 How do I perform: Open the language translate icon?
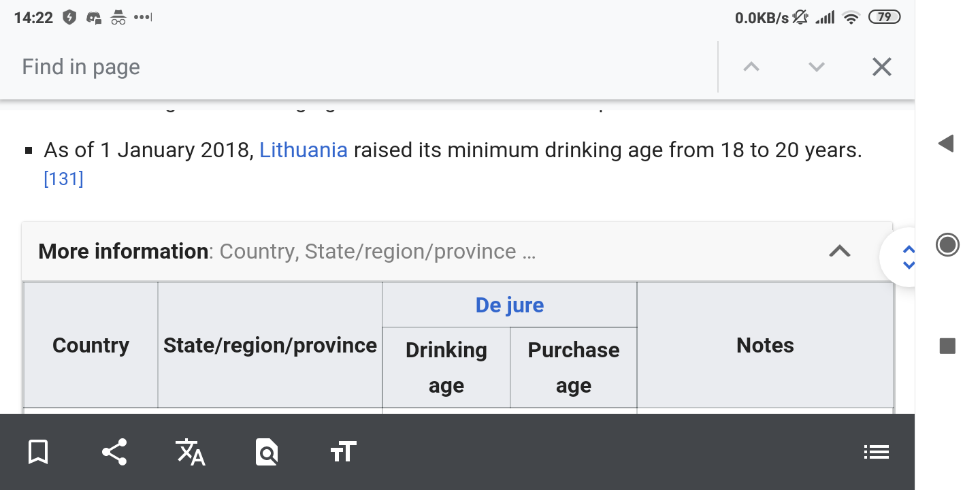[191, 452]
